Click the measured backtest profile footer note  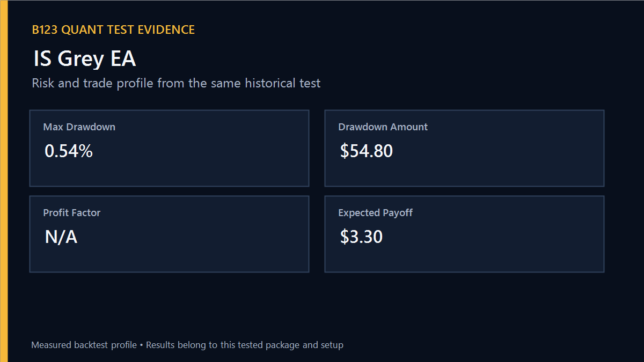tap(187, 345)
